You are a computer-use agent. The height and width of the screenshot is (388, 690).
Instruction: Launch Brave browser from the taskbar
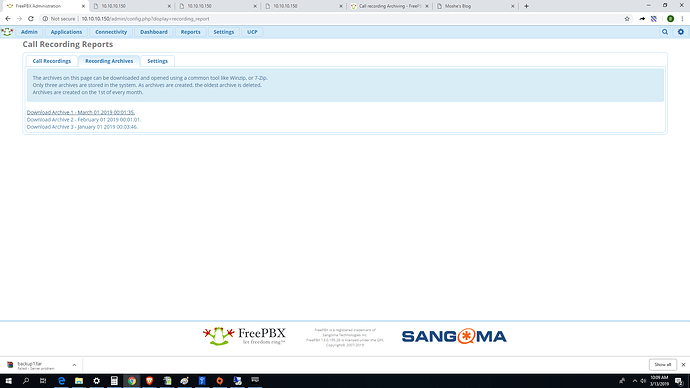(x=149, y=381)
